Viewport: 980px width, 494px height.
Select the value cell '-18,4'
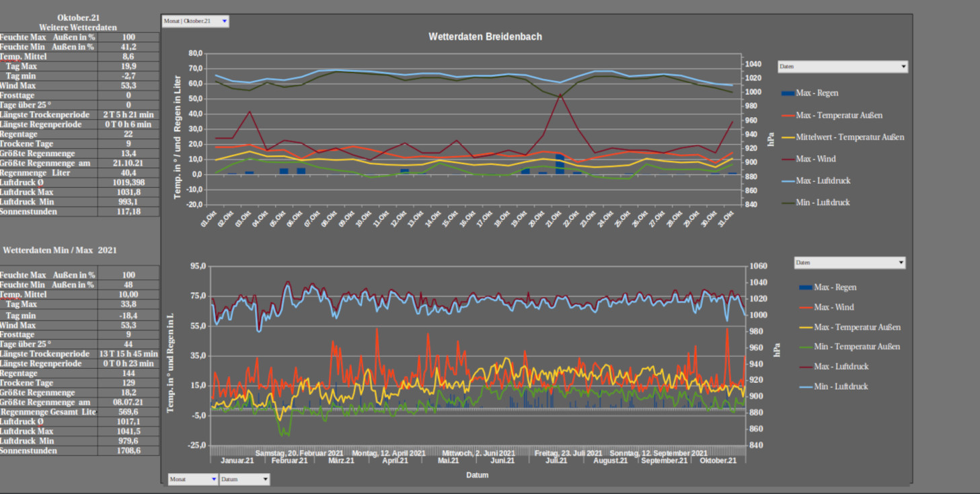pyautogui.click(x=128, y=315)
